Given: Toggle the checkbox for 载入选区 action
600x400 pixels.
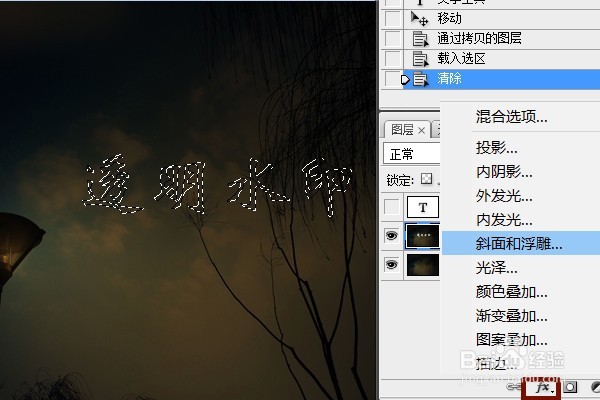Looking at the screenshot, I should [x=392, y=59].
